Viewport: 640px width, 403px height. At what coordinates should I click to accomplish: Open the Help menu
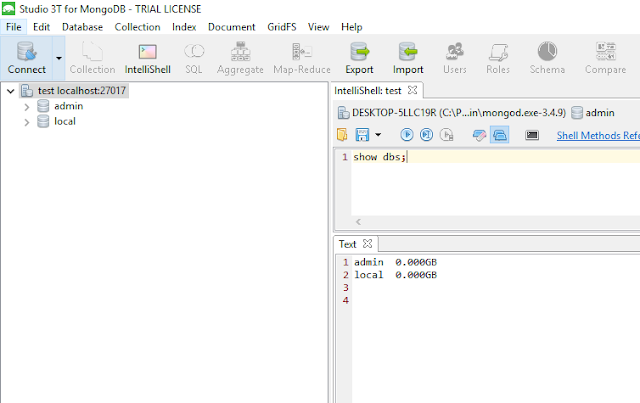(351, 27)
